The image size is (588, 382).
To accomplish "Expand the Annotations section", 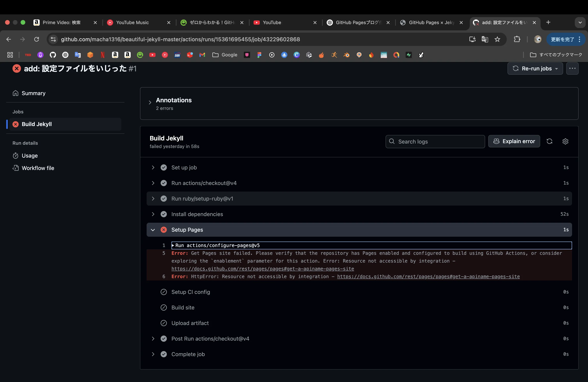I will 150,103.
